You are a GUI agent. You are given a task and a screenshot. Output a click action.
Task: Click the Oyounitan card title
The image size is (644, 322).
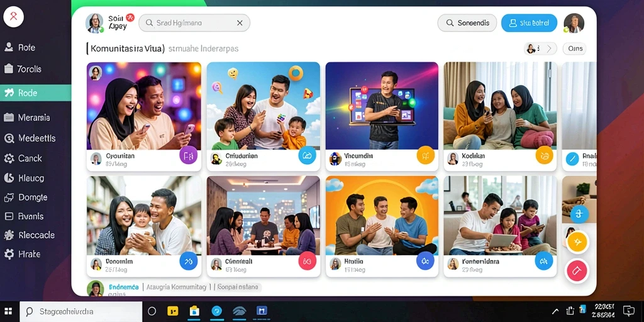click(120, 156)
